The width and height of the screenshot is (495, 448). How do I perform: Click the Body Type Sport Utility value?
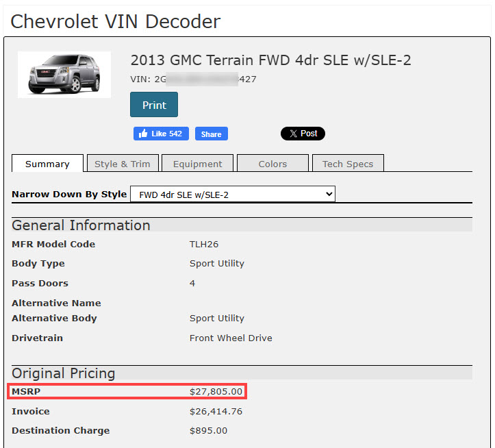point(217,264)
